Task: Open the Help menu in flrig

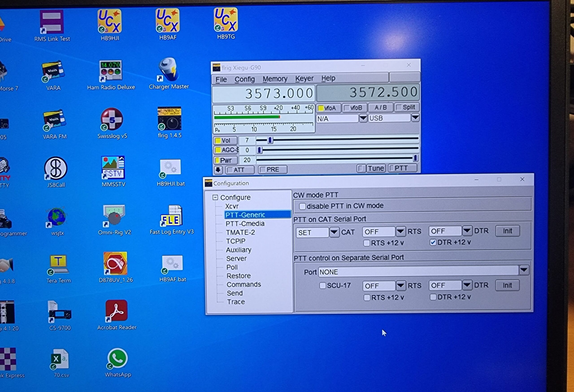Action: click(328, 78)
